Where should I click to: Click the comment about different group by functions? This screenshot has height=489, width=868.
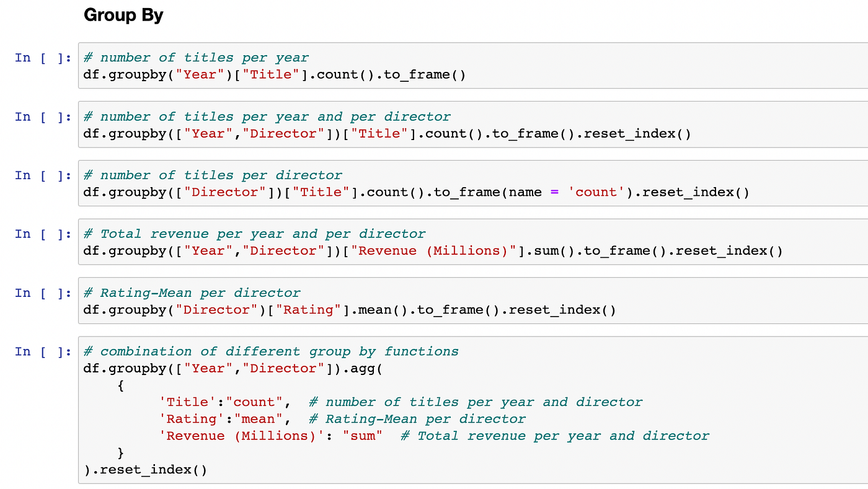(270, 351)
